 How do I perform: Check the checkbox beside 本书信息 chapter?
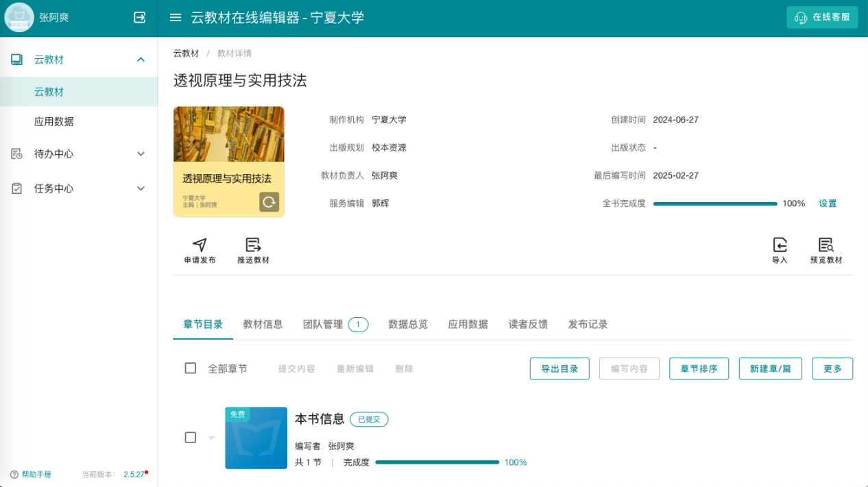[x=190, y=438]
